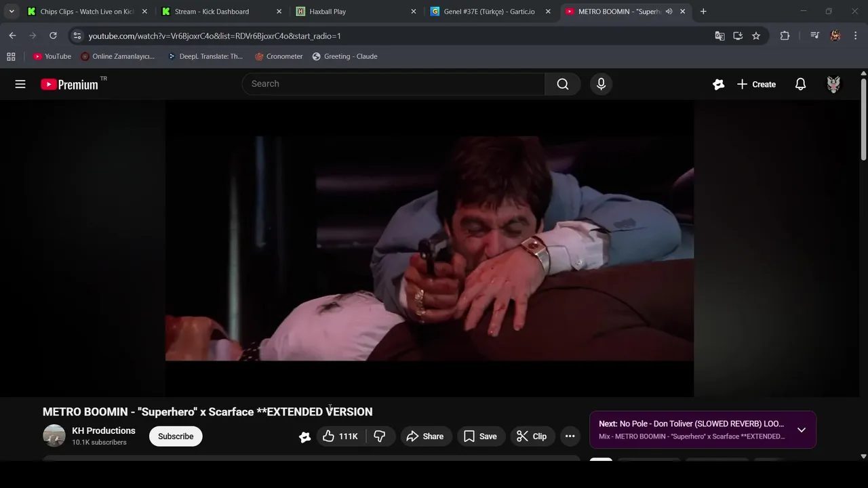Share this video
Viewport: 868px width, 488px height.
click(425, 436)
